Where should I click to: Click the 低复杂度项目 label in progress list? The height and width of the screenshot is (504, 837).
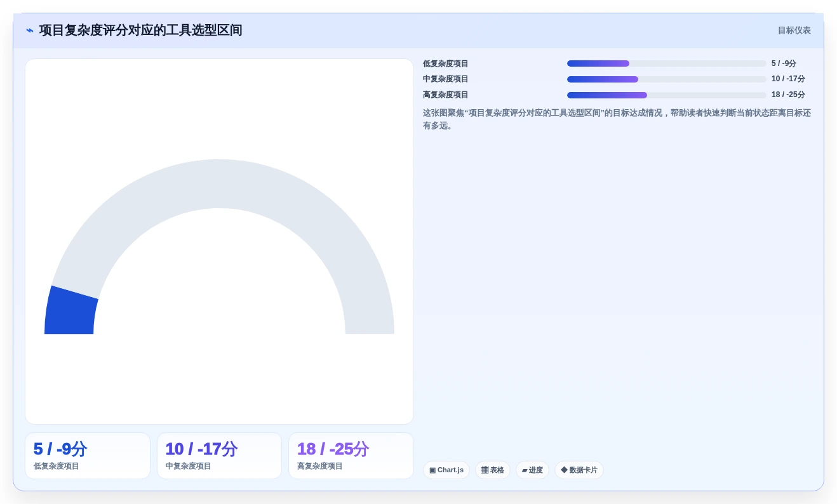click(x=446, y=63)
